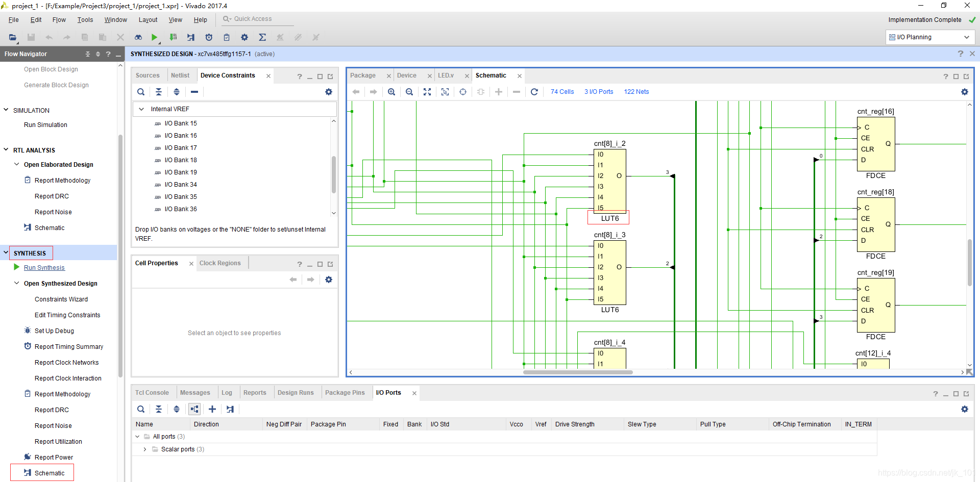
Task: Select I/O Bank 34 under Internal VREF
Action: pyautogui.click(x=181, y=184)
